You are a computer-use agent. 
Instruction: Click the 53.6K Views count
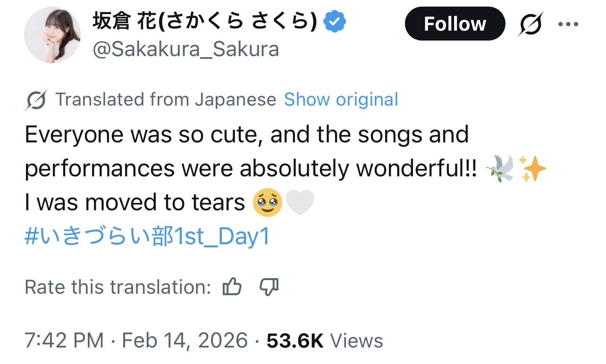click(325, 340)
